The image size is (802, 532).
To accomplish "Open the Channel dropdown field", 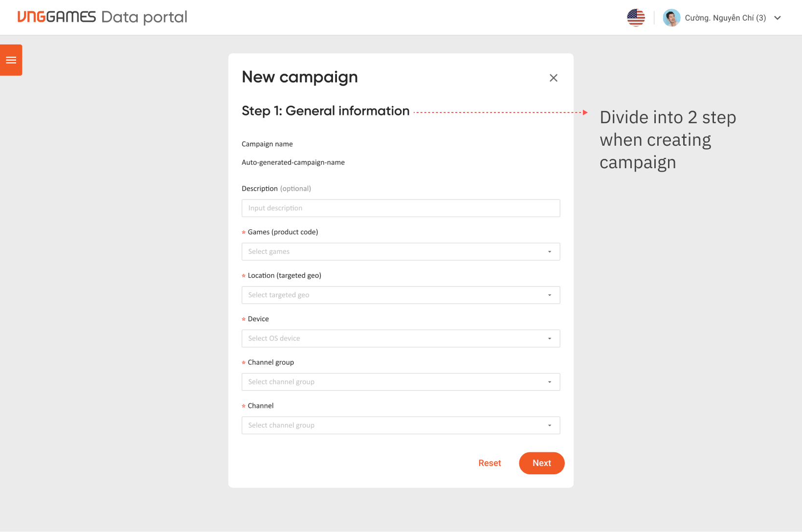I will click(401, 425).
